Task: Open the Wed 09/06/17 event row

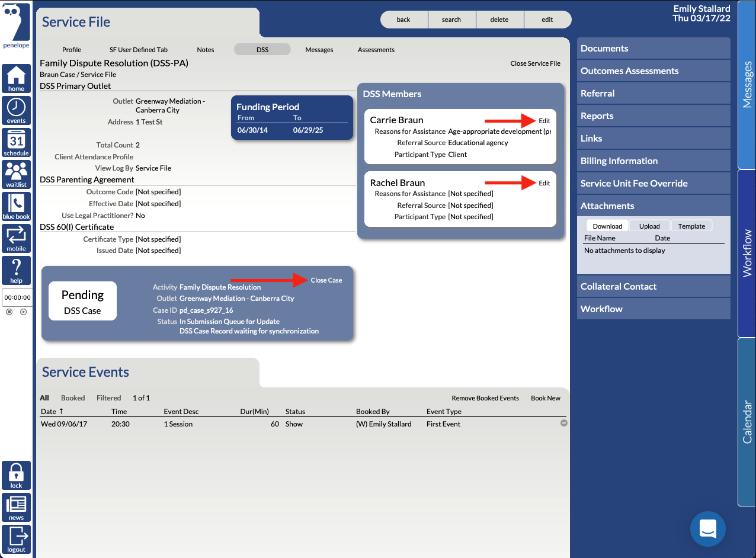Action: click(302, 424)
